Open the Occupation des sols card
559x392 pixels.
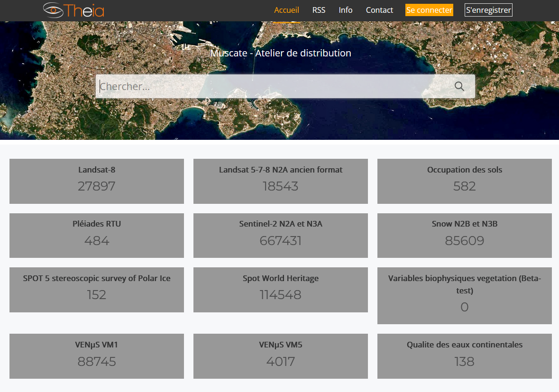465,182
